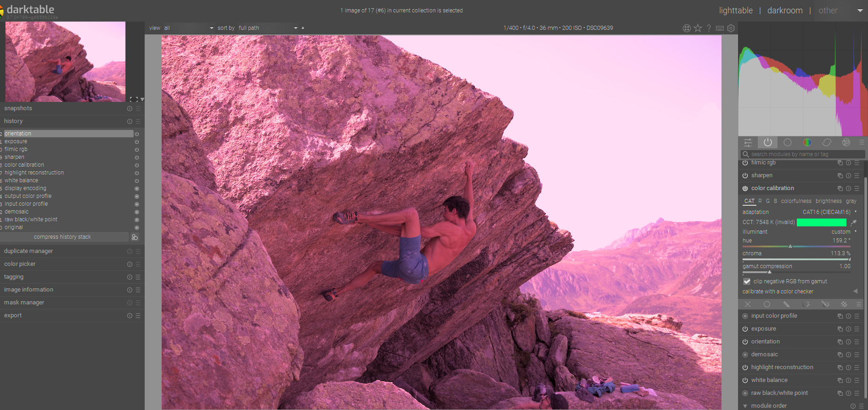Open the grouping options icon in top bar

687,28
